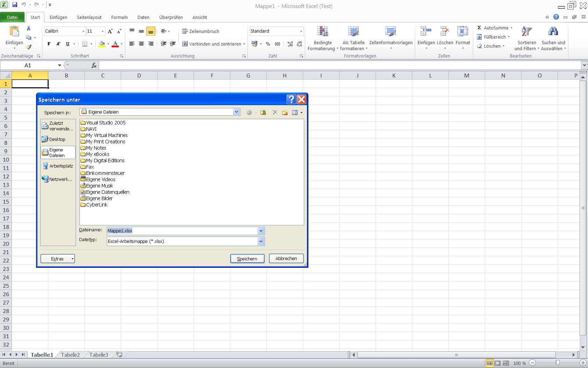The height and width of the screenshot is (368, 588).
Task: Select Arbeitsplatz in the dialog places bar
Action: tap(58, 166)
